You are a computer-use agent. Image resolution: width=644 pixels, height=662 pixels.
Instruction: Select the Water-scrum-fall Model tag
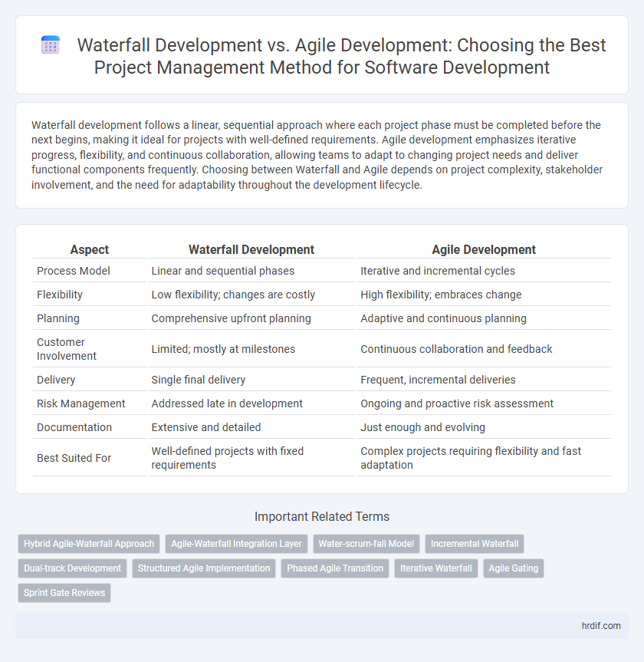point(366,544)
